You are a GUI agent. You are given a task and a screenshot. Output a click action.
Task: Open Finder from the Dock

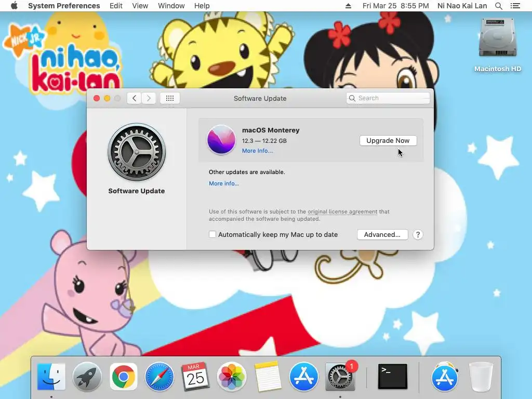coord(51,377)
